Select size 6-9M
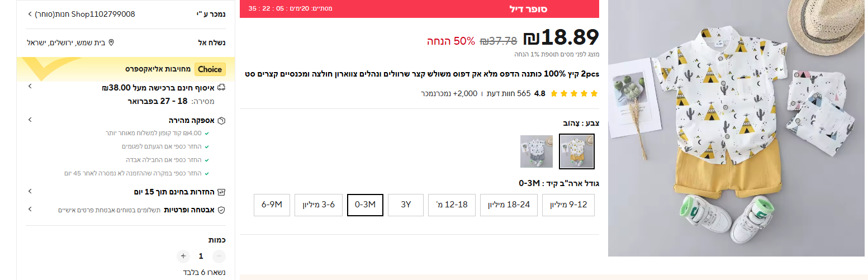The image size is (868, 280). (272, 205)
